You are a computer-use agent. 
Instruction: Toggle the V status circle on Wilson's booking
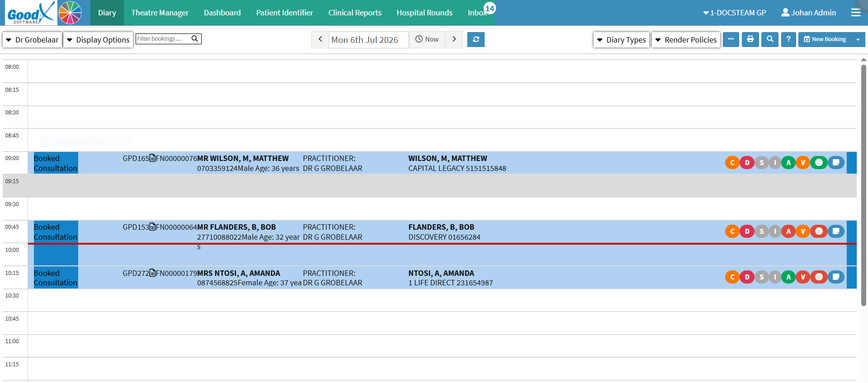pos(803,162)
